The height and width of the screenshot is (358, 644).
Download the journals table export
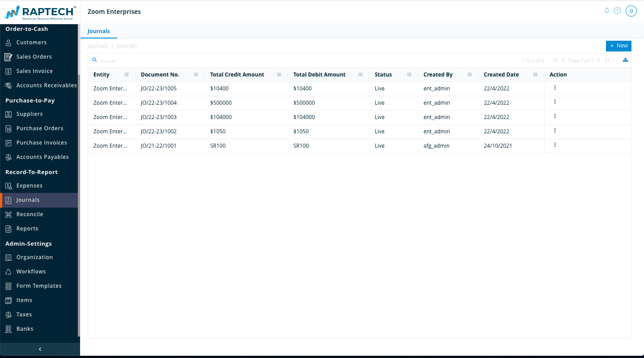point(626,60)
